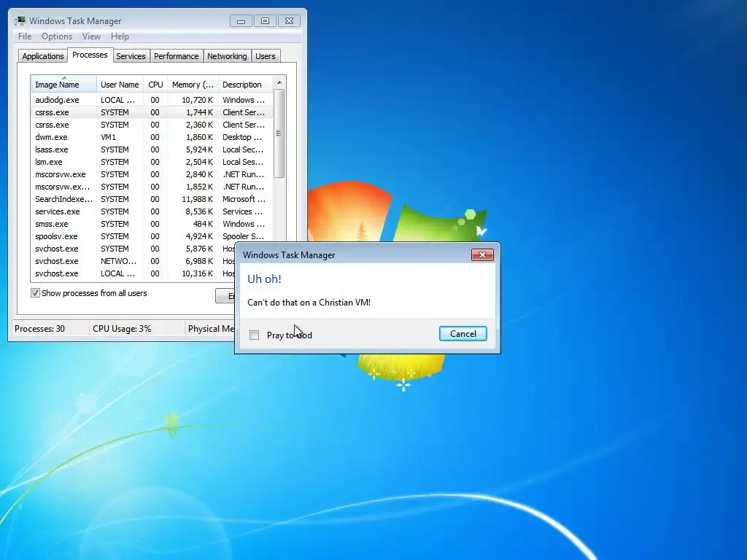Image resolution: width=747 pixels, height=560 pixels.
Task: Open the View menu
Action: tap(91, 36)
